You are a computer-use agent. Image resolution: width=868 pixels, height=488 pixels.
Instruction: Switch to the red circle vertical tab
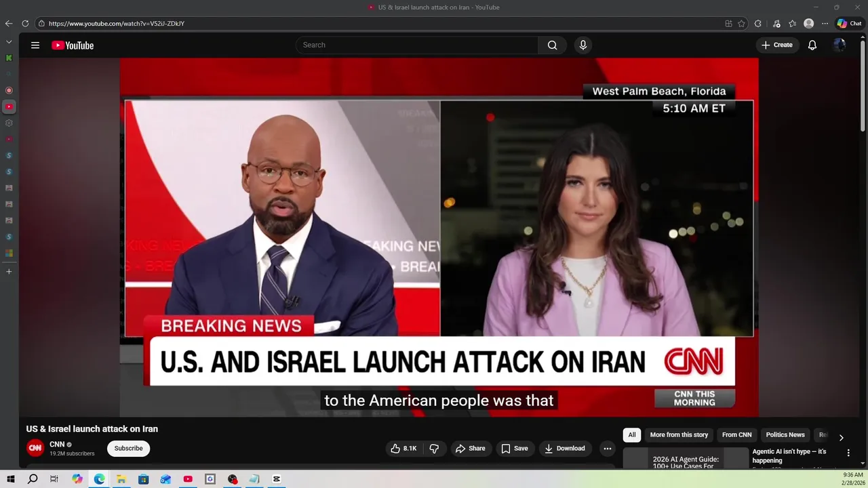click(x=9, y=90)
